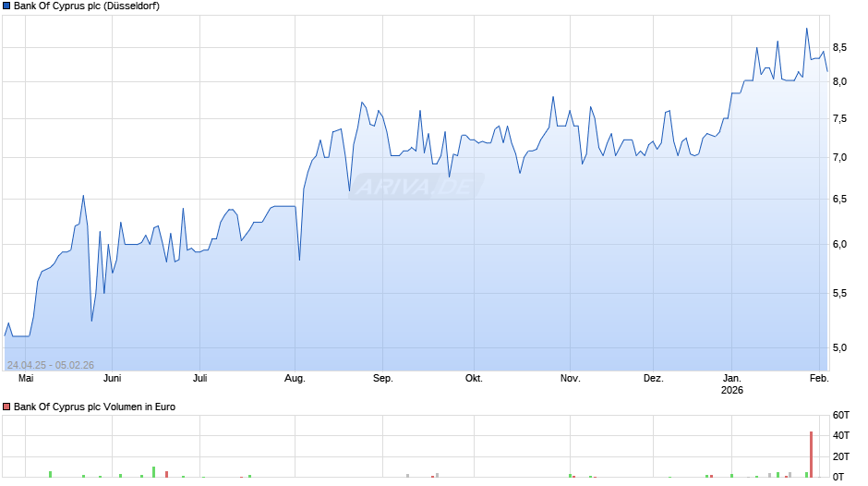This screenshot has width=868, height=486.
Task: Click the 8,5 price axis value
Action: pyautogui.click(x=839, y=48)
